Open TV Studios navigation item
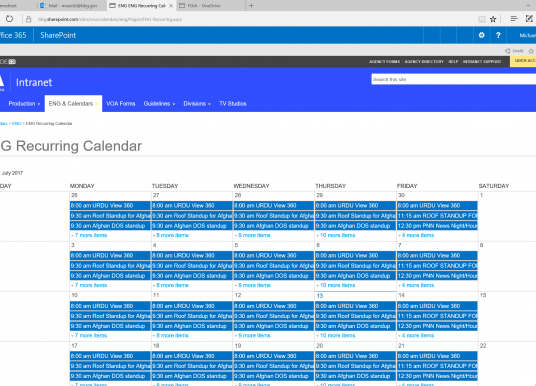Viewport: 536px width, 386px height. pos(233,104)
